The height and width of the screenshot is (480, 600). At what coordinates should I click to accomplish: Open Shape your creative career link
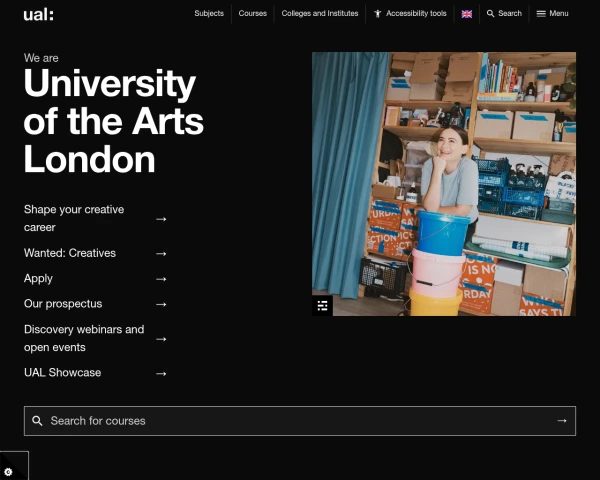(x=75, y=218)
